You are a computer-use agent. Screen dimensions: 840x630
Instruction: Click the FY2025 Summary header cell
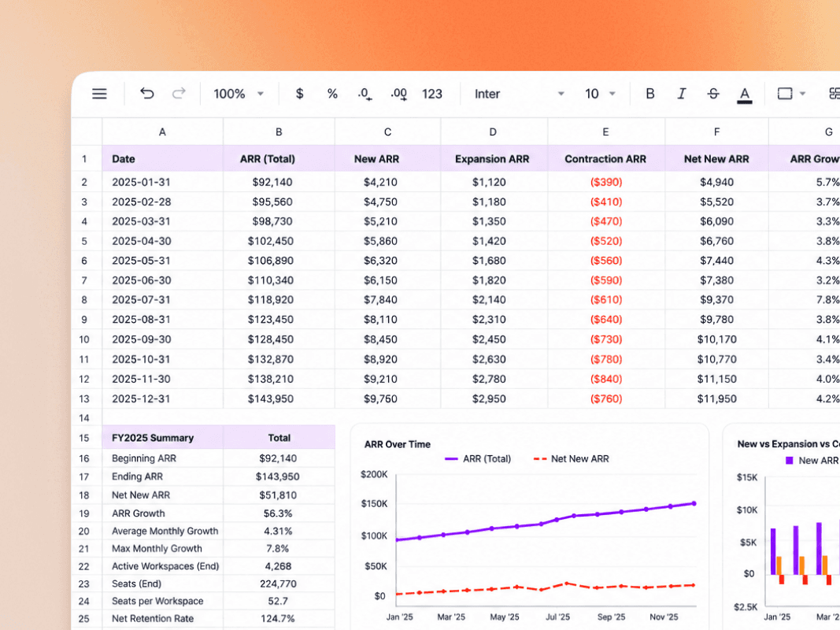click(162, 438)
